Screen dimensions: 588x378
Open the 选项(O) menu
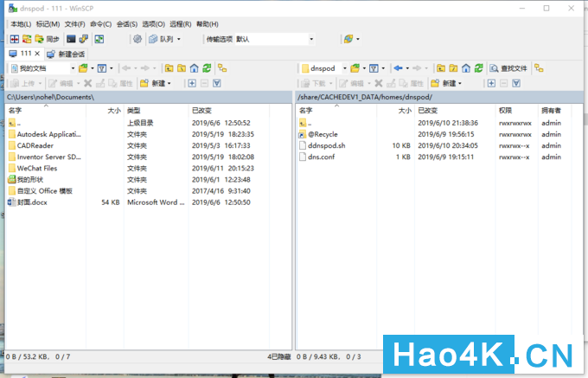[x=153, y=24]
